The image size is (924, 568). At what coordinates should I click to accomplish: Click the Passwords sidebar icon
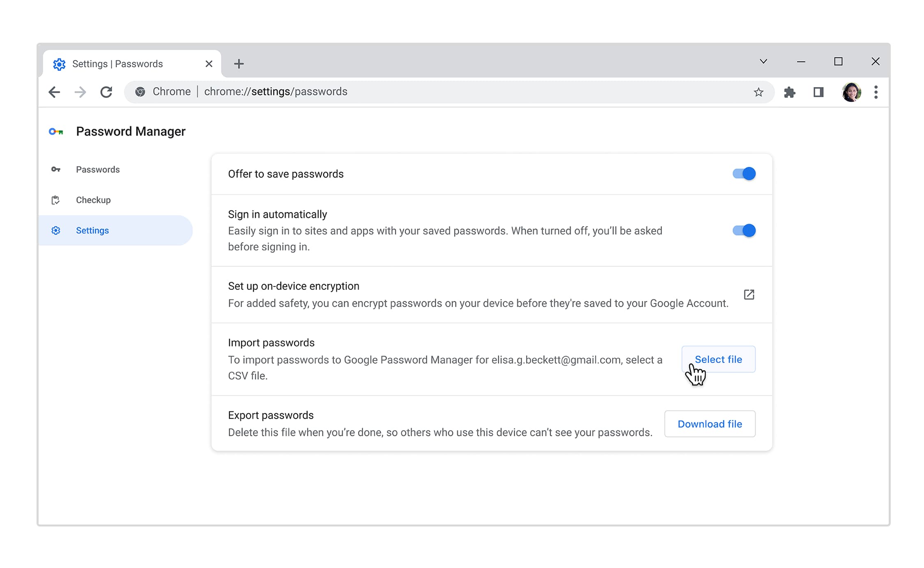(56, 169)
